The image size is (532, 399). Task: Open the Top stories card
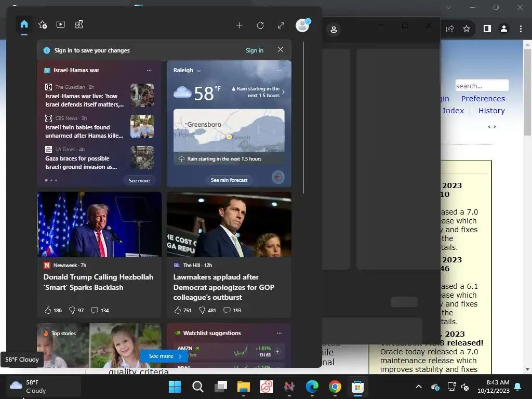pos(99,345)
